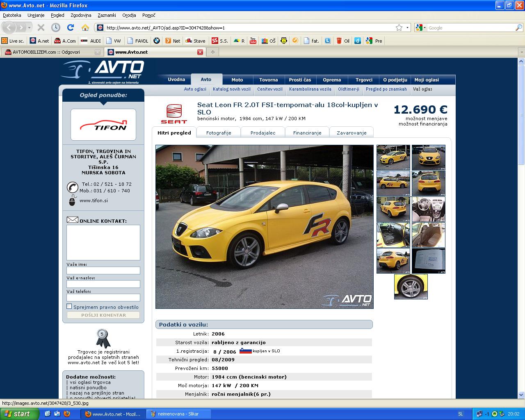Click the Google search box
The height and width of the screenshot is (420, 525).
pos(471,27)
